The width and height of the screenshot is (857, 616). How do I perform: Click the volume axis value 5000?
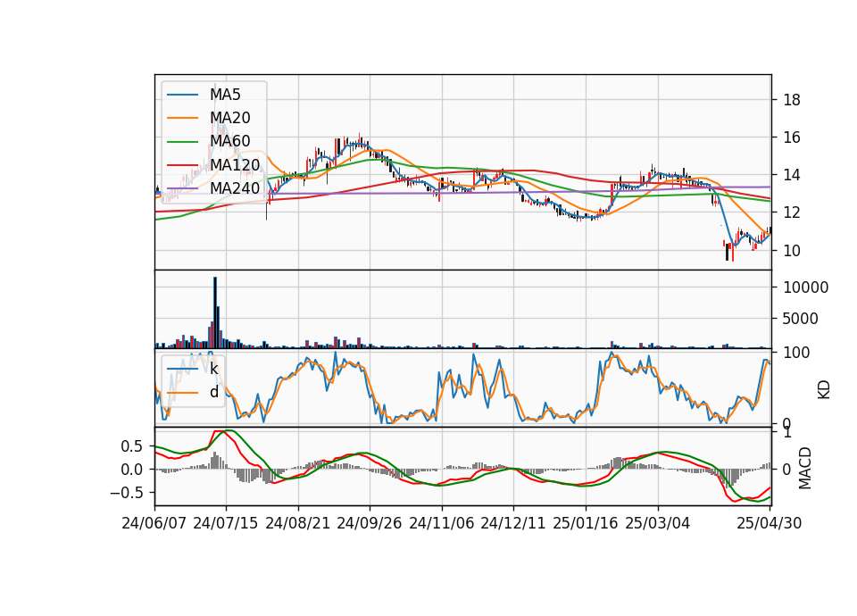point(801,319)
